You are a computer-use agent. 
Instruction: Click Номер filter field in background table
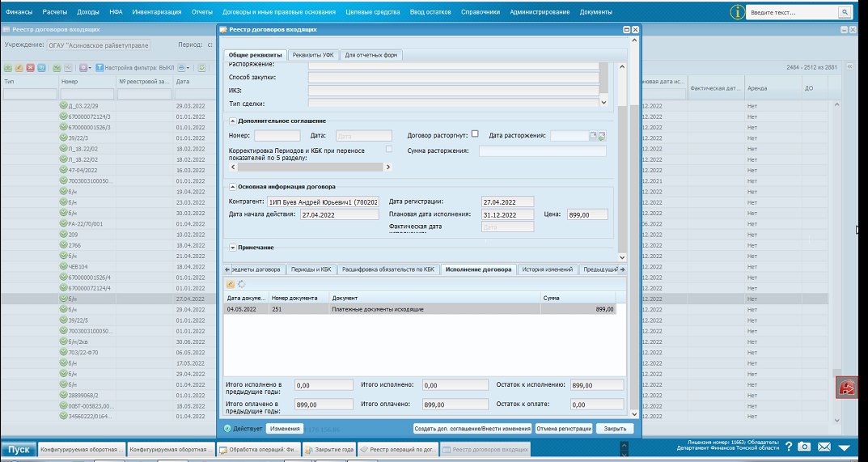point(87,94)
